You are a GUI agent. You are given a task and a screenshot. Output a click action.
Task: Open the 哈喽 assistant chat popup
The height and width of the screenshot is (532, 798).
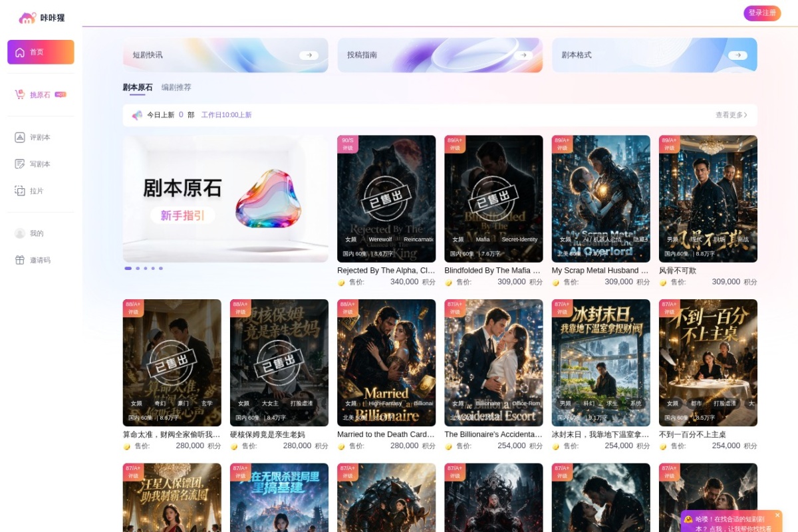coord(731,523)
